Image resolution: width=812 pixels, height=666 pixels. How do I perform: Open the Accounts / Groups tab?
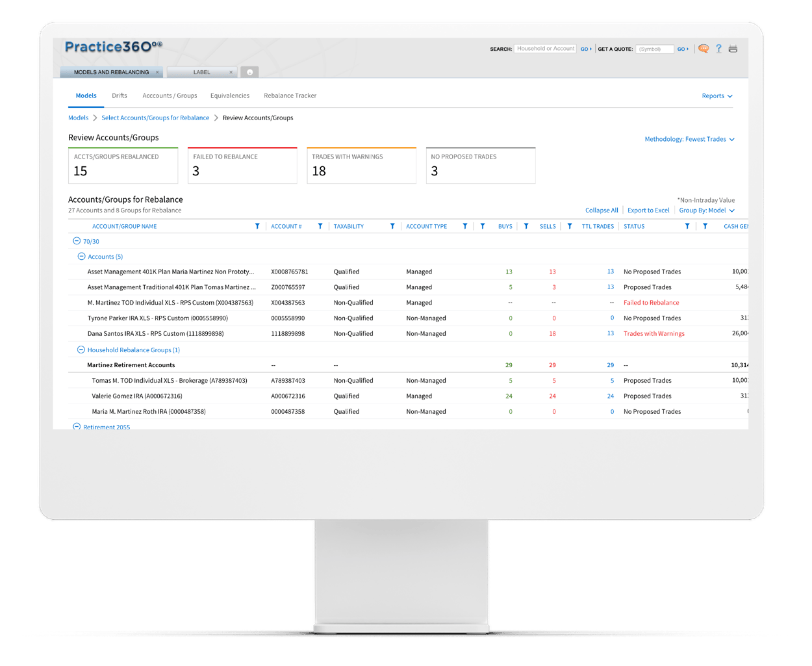click(170, 96)
